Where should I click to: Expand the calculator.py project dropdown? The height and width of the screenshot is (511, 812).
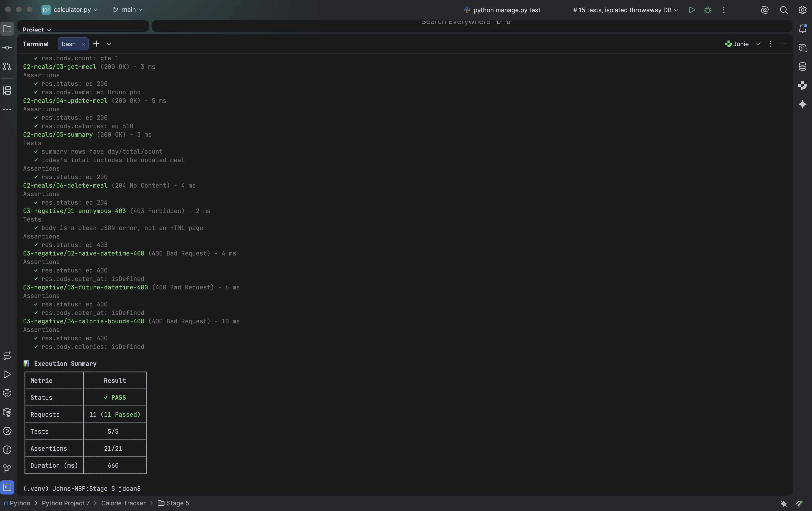click(70, 10)
